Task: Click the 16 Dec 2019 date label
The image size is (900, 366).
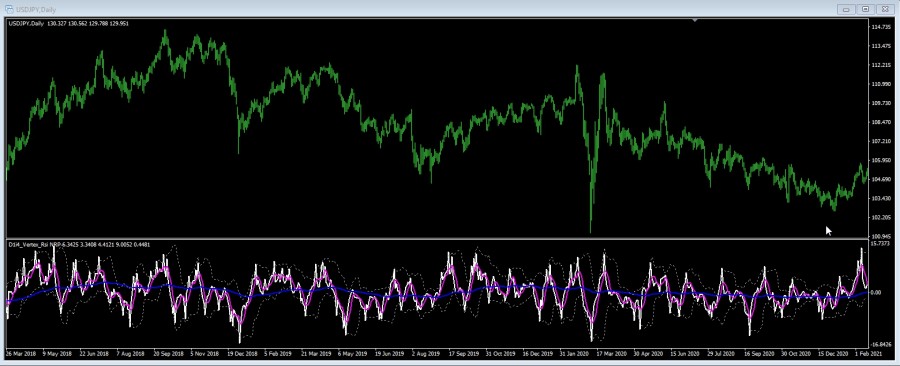Action: pos(537,354)
